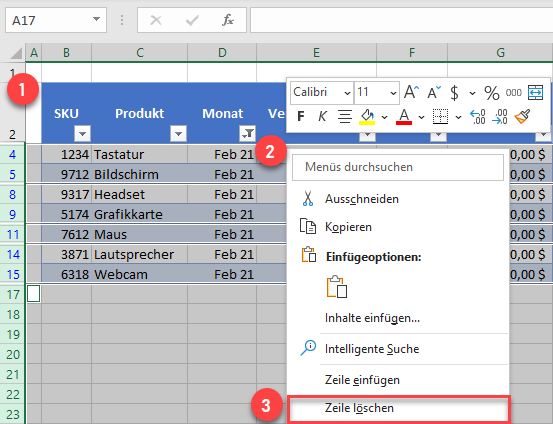Screen dimensions: 553x424
Task: Select row 11 header
Action: coord(12,234)
